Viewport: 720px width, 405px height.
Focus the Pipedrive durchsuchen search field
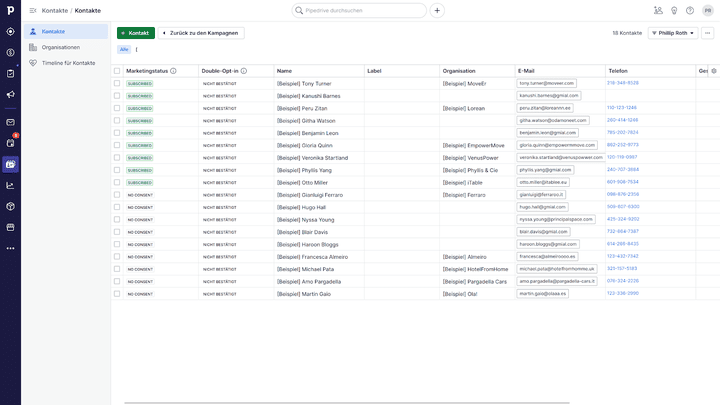(x=359, y=11)
